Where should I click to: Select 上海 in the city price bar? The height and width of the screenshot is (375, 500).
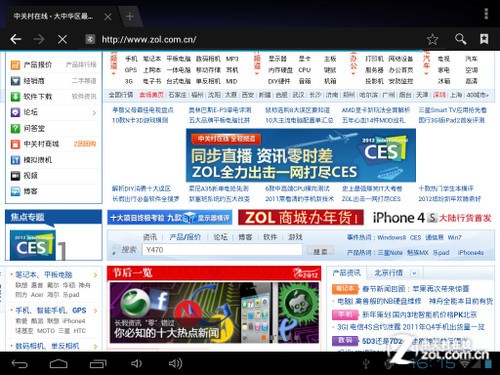(456, 95)
